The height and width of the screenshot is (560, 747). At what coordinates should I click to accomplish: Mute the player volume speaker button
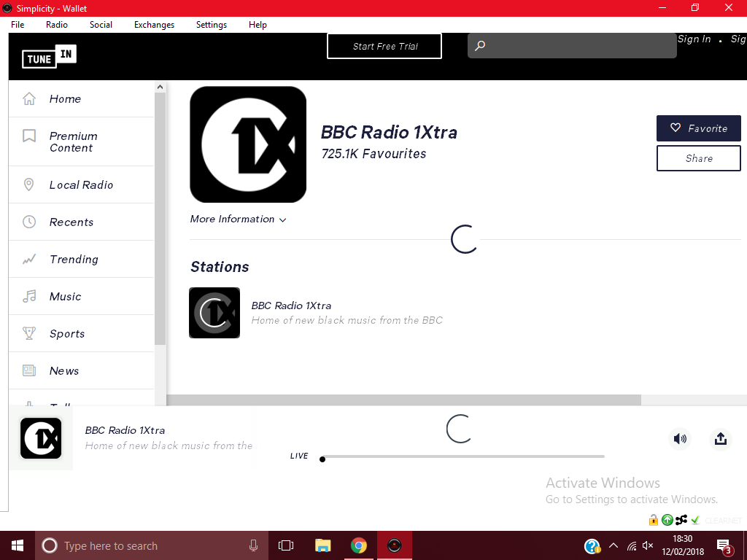680,438
